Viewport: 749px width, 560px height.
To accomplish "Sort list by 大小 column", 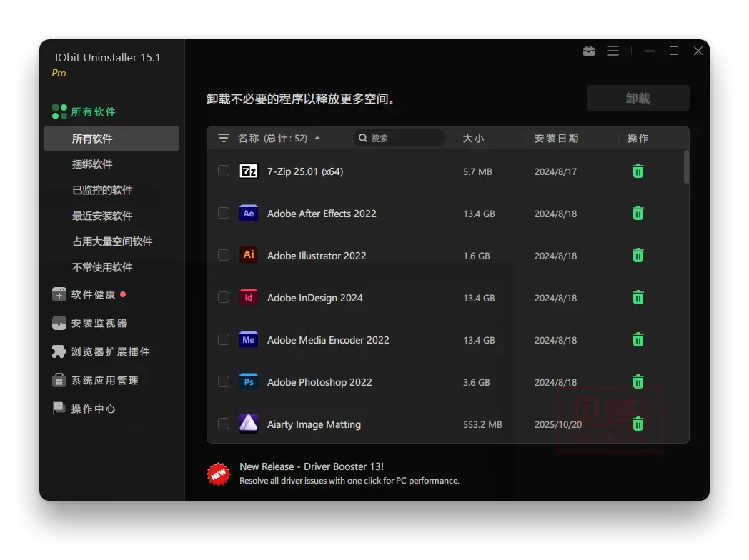I will tap(473, 138).
